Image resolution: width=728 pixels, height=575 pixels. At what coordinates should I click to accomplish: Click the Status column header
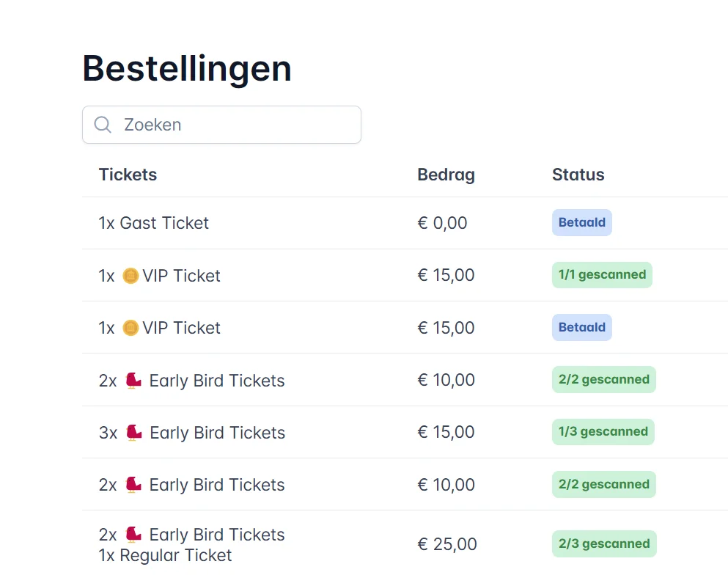coord(578,175)
